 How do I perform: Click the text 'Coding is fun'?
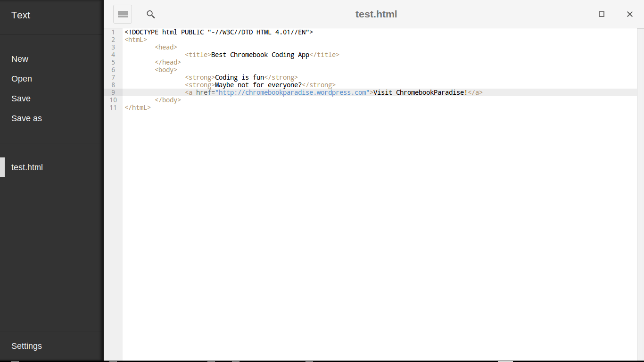(239, 77)
